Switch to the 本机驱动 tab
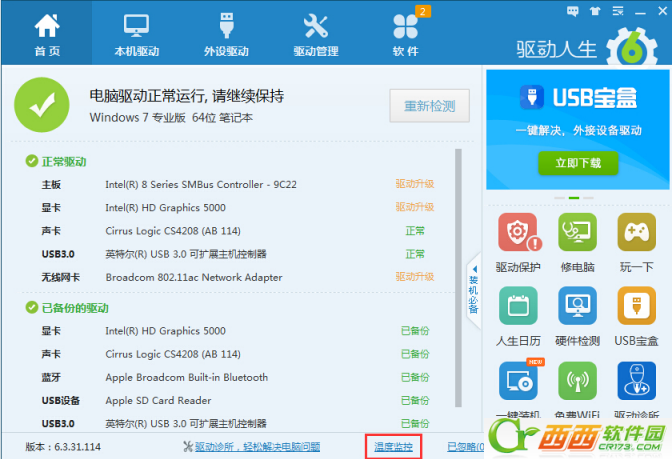 tap(137, 33)
